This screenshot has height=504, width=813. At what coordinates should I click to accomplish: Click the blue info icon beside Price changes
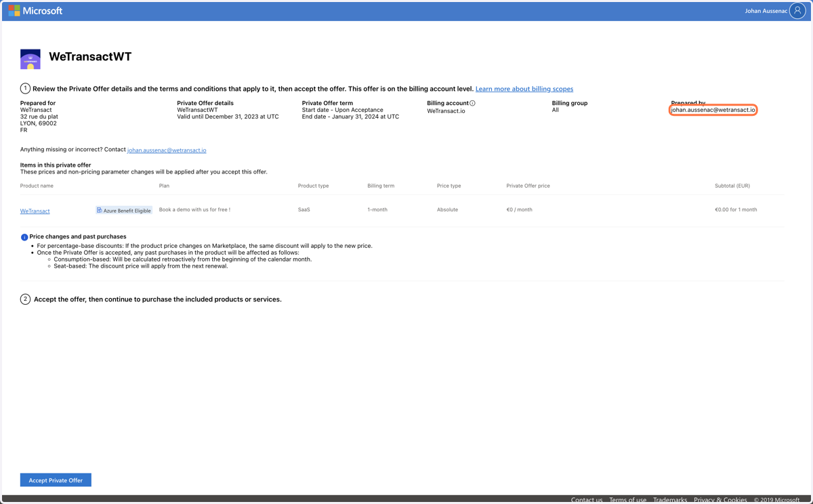coord(24,237)
